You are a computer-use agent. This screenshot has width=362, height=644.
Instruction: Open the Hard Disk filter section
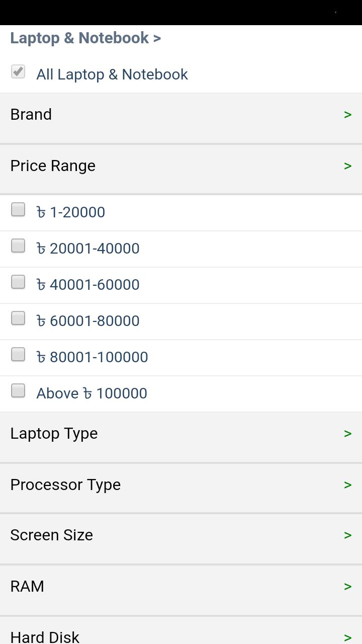tap(181, 630)
